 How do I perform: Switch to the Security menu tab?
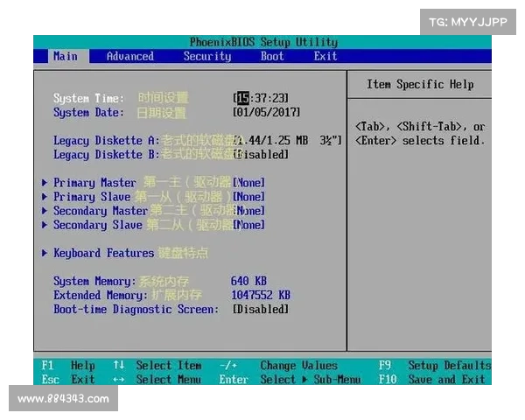207,56
